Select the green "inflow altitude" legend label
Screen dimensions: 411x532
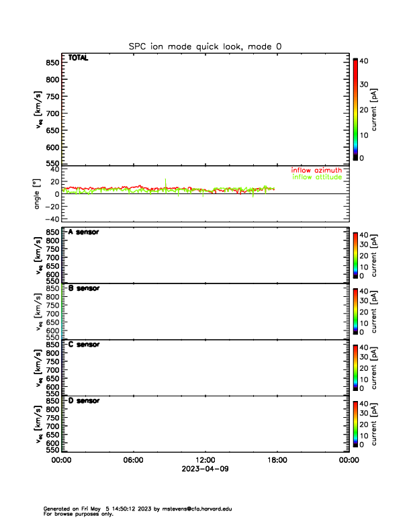click(317, 177)
